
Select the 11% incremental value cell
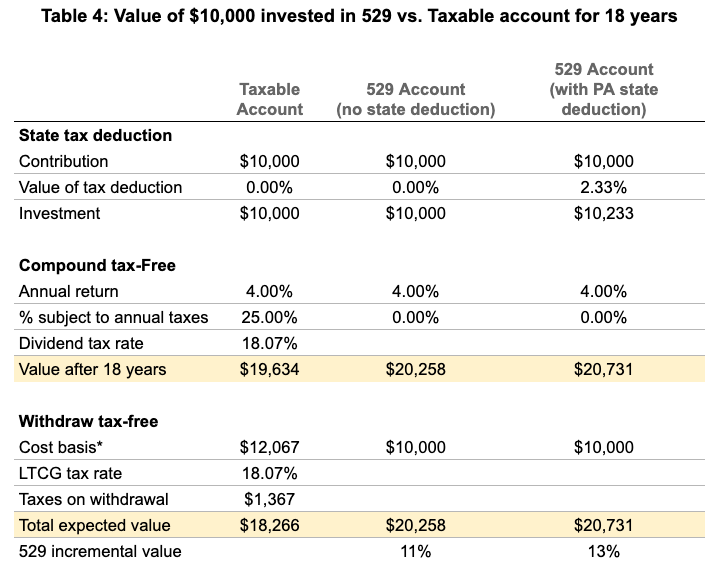pos(415,551)
